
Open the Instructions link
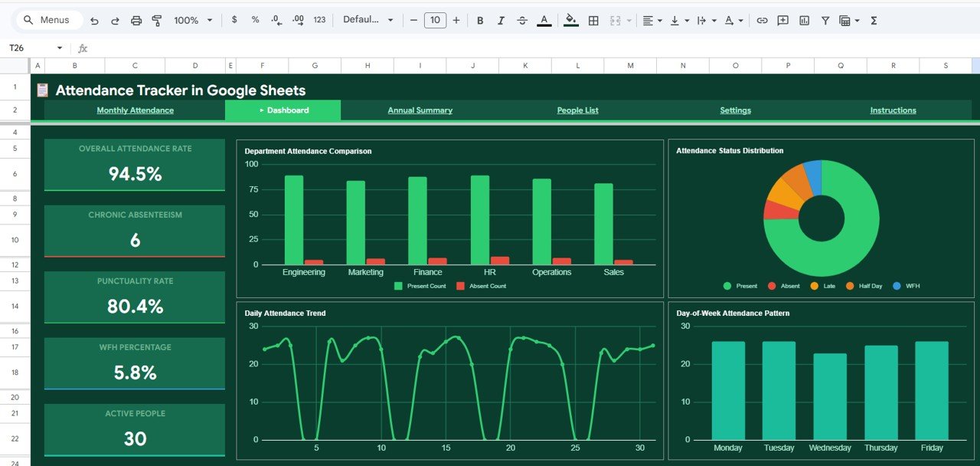pos(893,110)
